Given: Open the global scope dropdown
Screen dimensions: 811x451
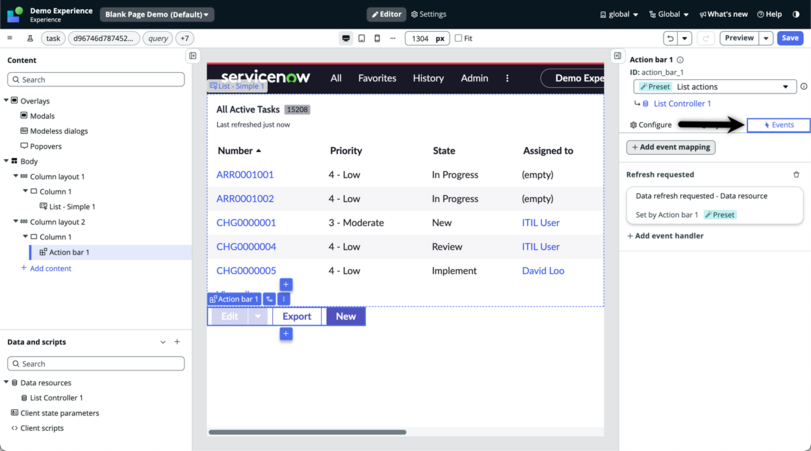Looking at the screenshot, I should point(619,14).
